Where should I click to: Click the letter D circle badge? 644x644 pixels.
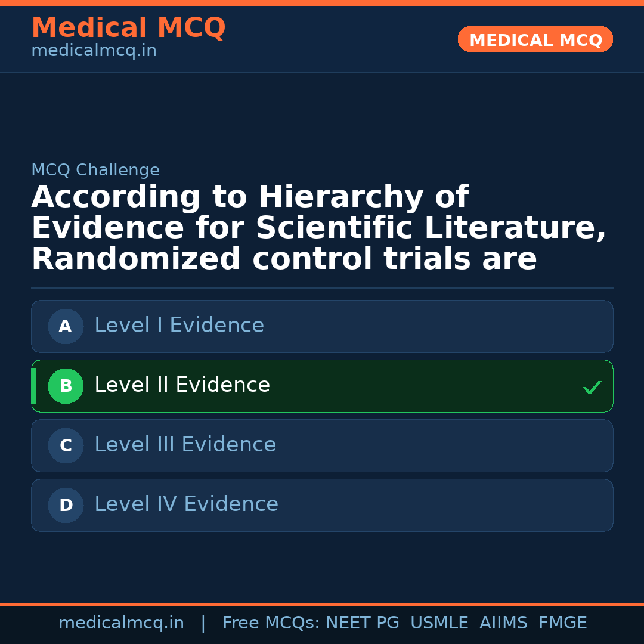click(x=66, y=505)
